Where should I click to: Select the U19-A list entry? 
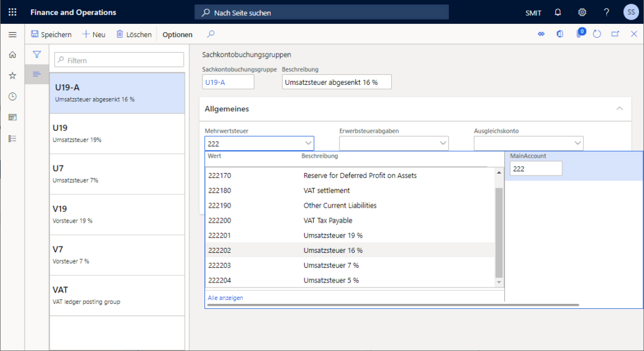pos(117,93)
